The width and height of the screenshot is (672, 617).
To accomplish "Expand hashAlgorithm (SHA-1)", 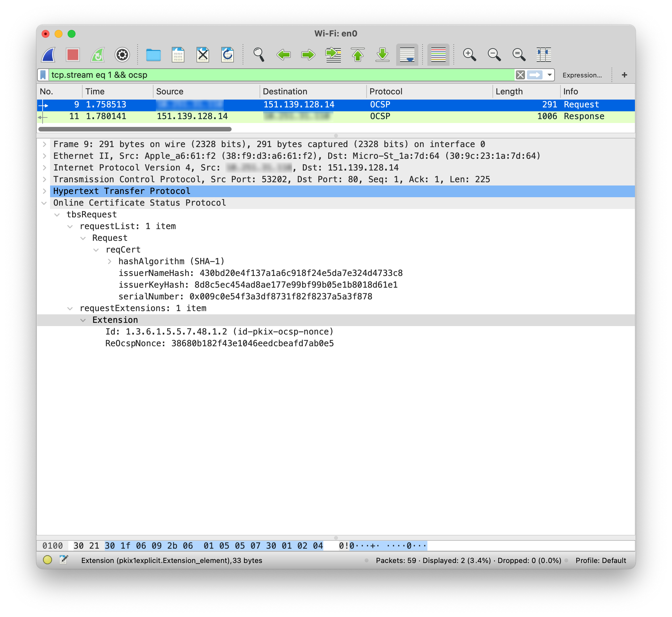I will point(109,261).
